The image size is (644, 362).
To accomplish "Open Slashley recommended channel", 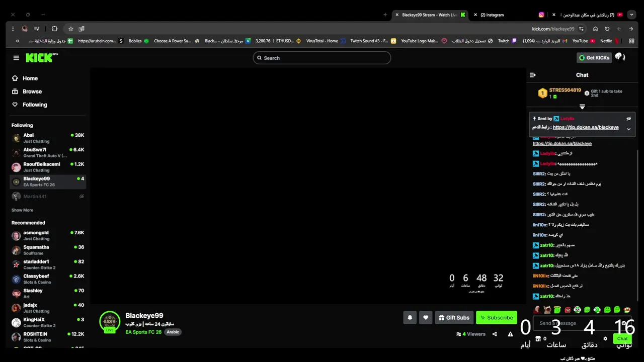I will click(48, 294).
